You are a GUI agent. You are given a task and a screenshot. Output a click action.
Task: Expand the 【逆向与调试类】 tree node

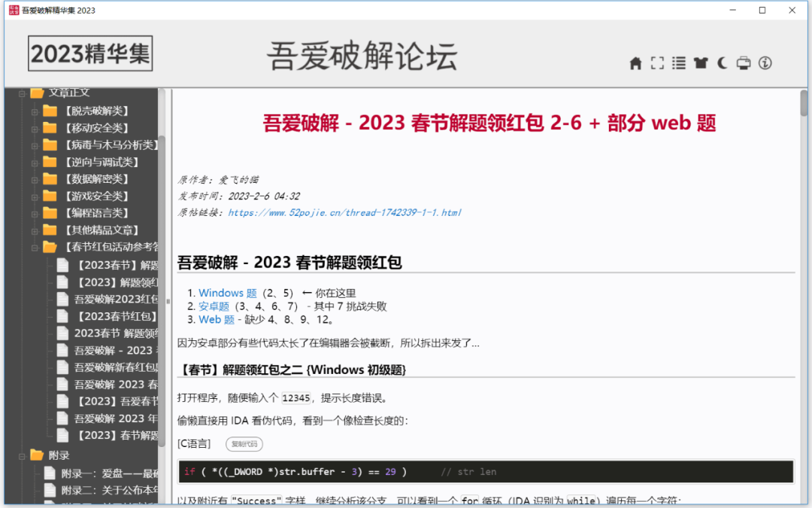[x=35, y=163]
